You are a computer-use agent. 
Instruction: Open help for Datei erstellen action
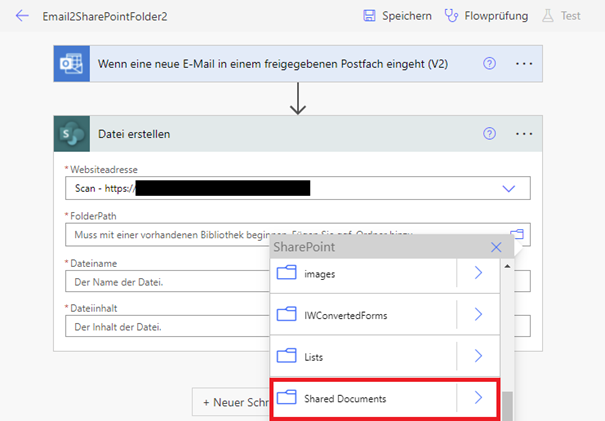click(489, 133)
